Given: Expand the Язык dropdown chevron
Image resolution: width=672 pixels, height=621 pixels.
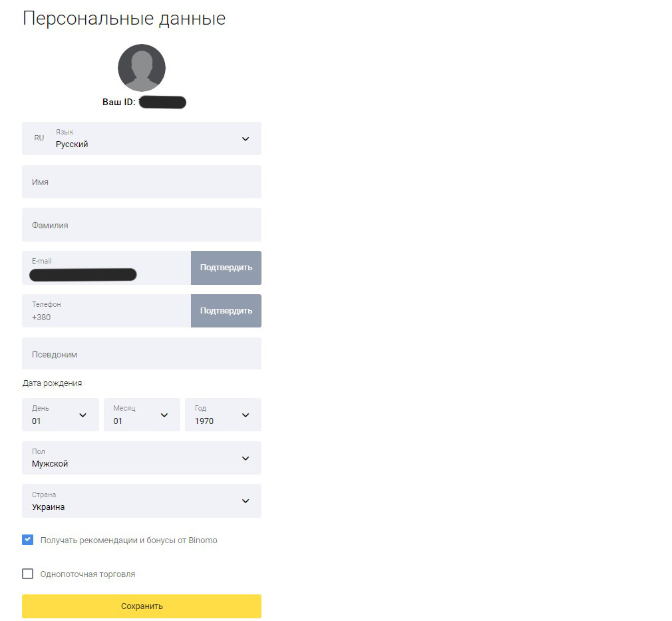Looking at the screenshot, I should pos(246,139).
